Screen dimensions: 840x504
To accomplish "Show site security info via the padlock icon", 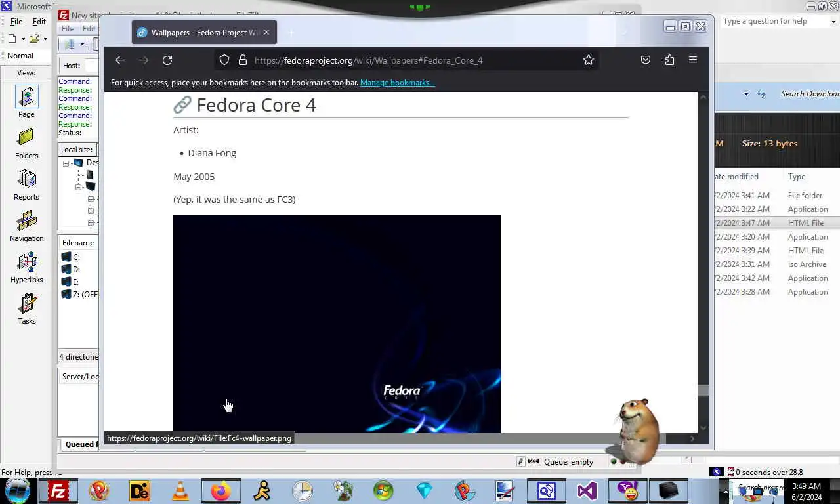I will (243, 60).
